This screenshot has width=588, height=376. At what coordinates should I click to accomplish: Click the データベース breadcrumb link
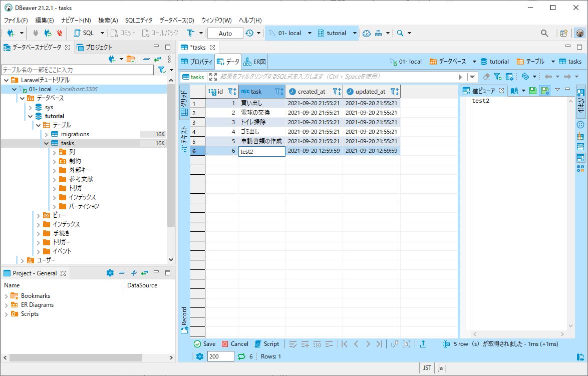tap(448, 62)
